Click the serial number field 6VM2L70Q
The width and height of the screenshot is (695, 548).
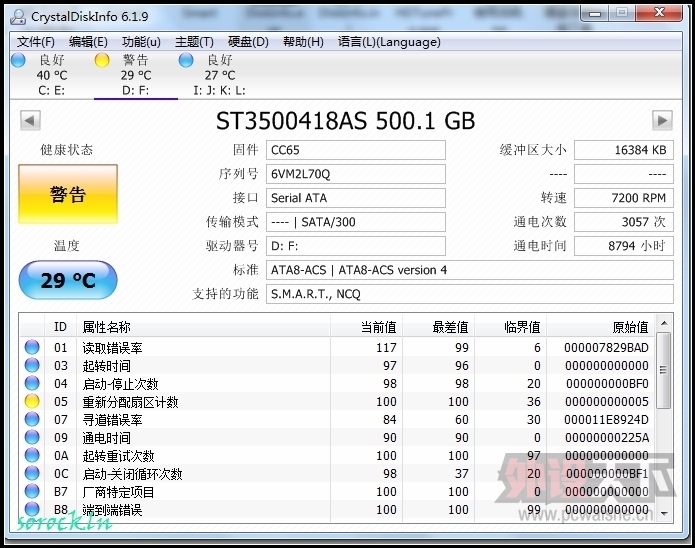pos(355,174)
